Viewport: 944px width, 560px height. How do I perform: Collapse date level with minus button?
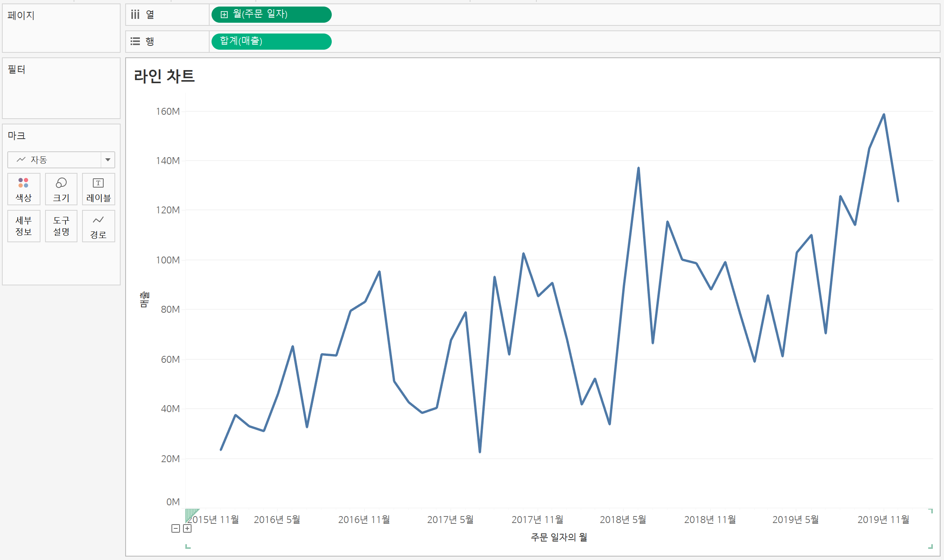[175, 528]
